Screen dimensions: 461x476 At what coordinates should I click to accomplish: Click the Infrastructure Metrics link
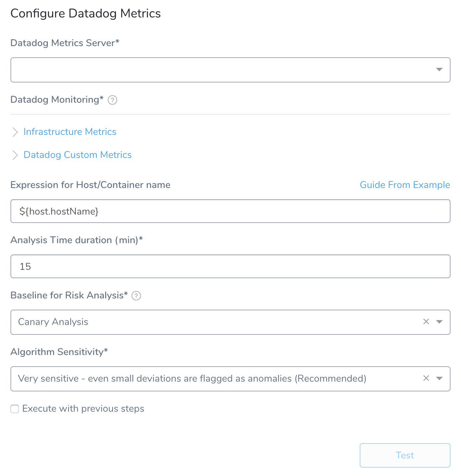point(70,132)
